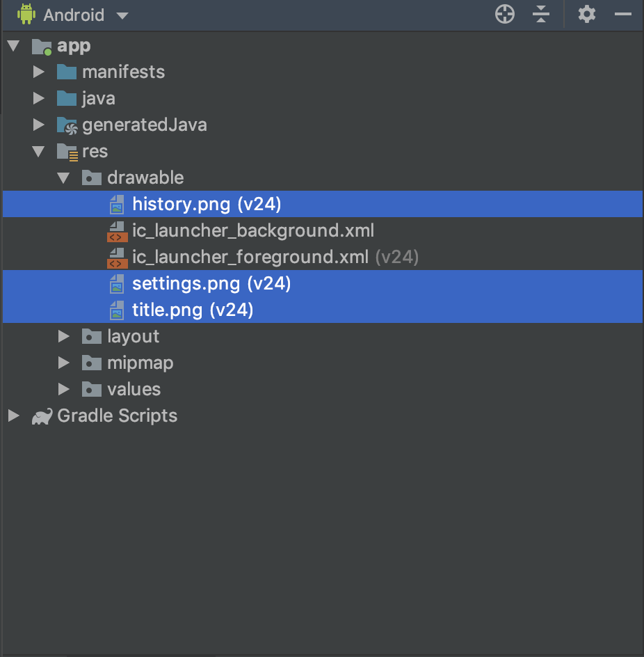Open the project view settings gear
Viewport: 644px width, 657px height.
click(587, 15)
